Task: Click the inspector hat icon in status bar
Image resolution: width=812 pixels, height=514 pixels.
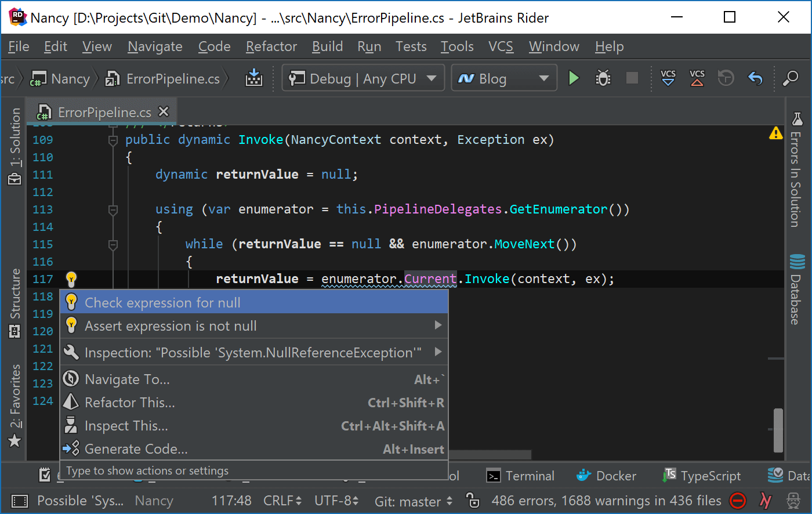Action: [793, 501]
